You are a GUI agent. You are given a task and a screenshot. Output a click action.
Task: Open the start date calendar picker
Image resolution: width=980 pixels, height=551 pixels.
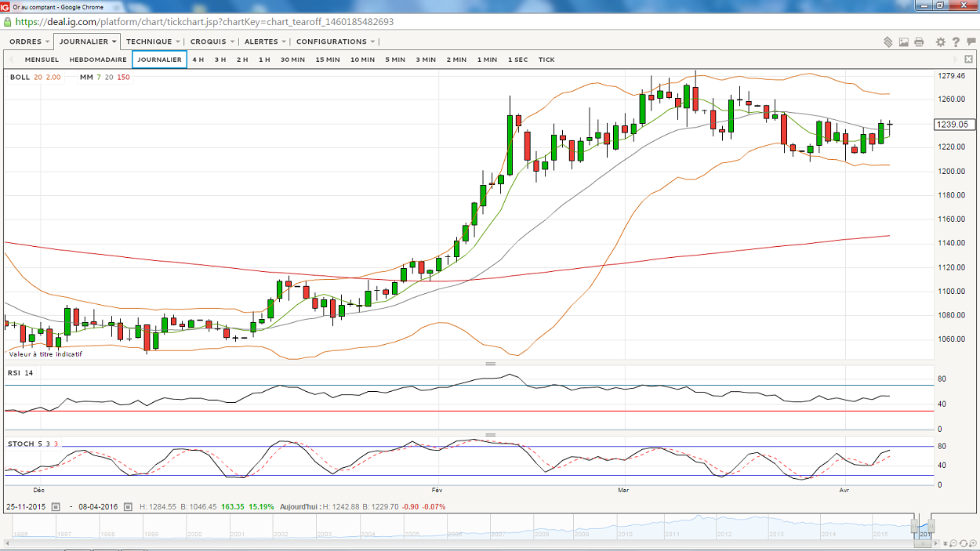coord(56,507)
